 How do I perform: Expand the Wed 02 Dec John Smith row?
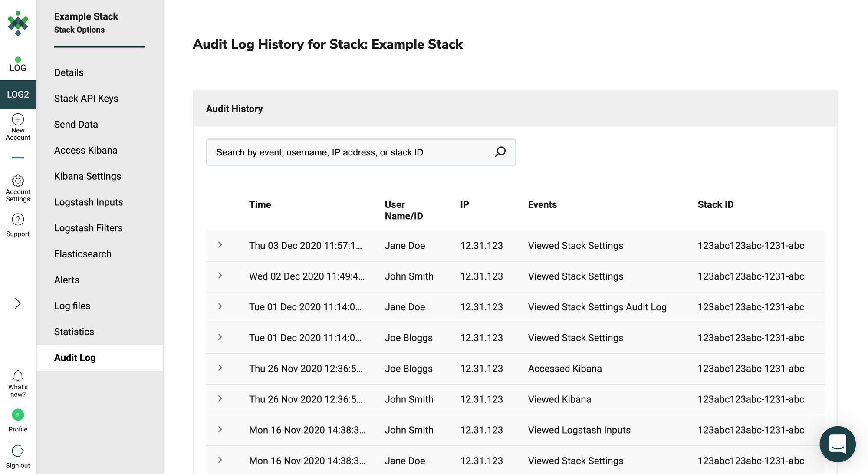(220, 276)
